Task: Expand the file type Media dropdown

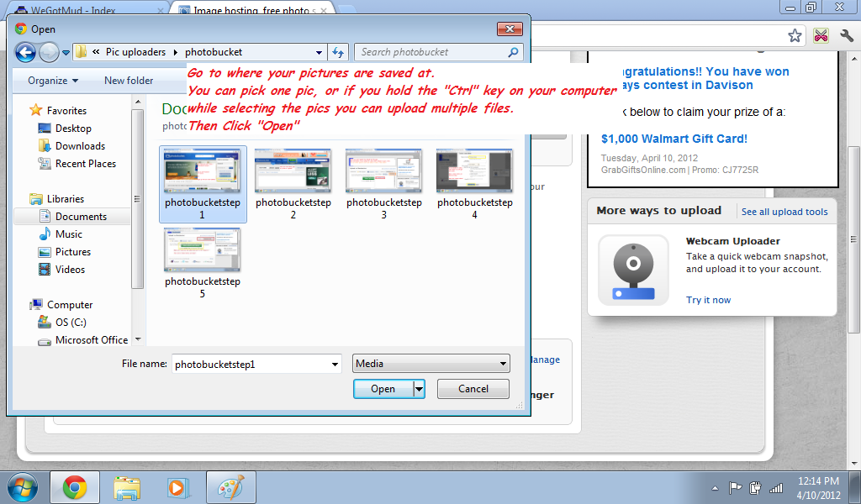Action: pyautogui.click(x=503, y=364)
